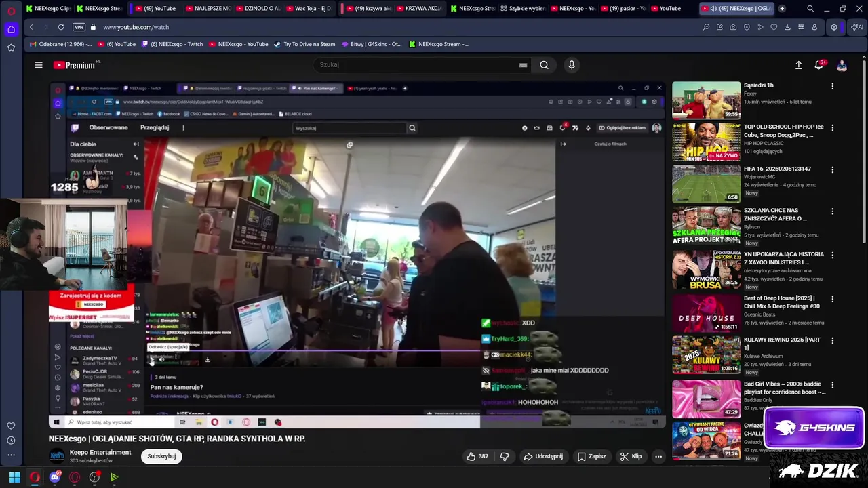868x488 pixels.
Task: Open Opera sidebar three-dot settings
Action: [x=11, y=455]
